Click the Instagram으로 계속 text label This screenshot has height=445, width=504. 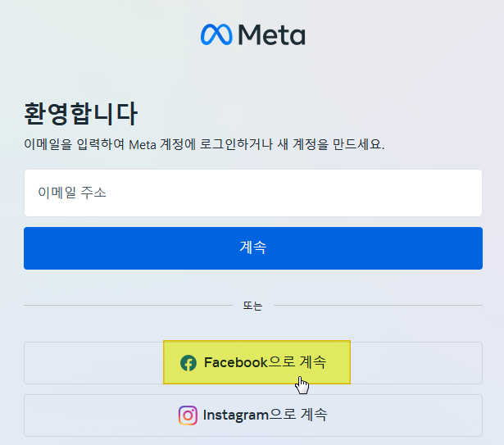click(x=266, y=415)
